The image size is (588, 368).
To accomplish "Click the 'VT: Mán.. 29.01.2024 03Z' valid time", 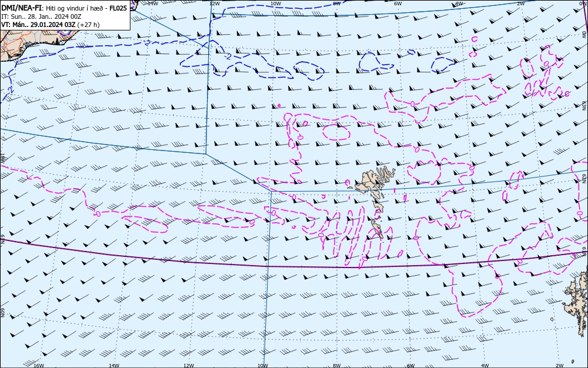I will (38, 25).
